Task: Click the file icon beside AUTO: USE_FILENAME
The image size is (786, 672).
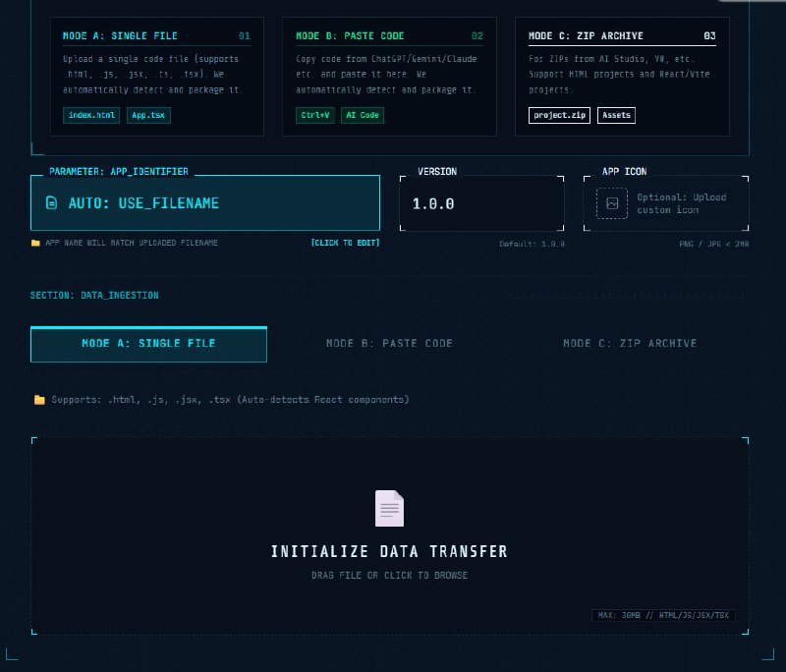Action: (52, 203)
